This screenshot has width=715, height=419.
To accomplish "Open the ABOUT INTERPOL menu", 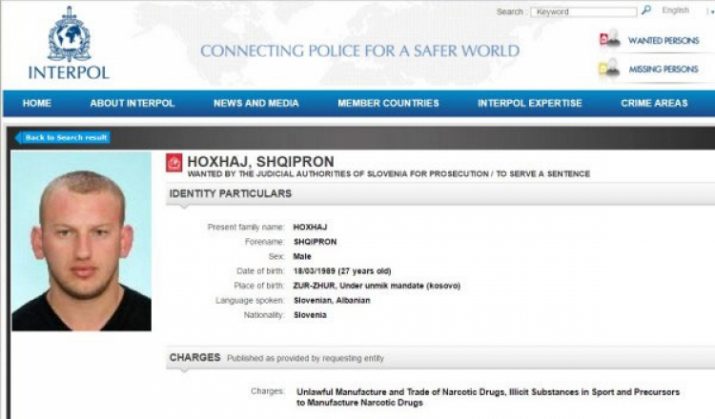I will pos(132,103).
